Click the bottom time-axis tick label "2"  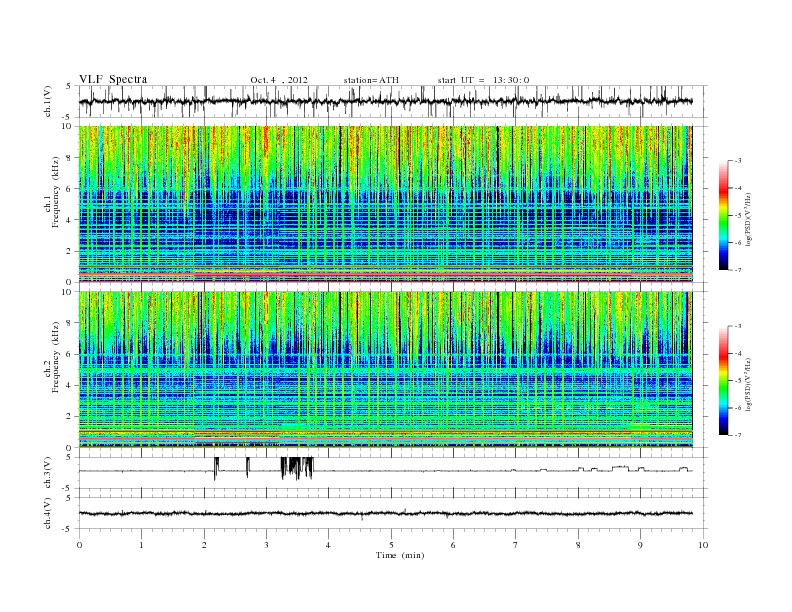point(204,545)
